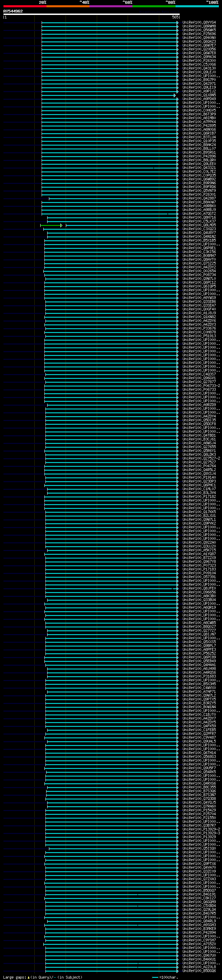
Task: Select label UniRef100_B9SRG1
Action: tap(199, 153)
